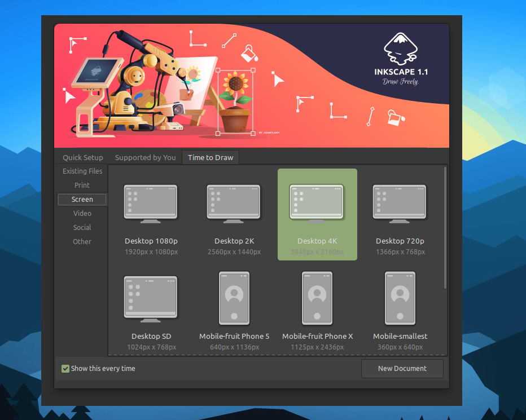
Task: Click the Time to Draw tab
Action: pyautogui.click(x=211, y=158)
